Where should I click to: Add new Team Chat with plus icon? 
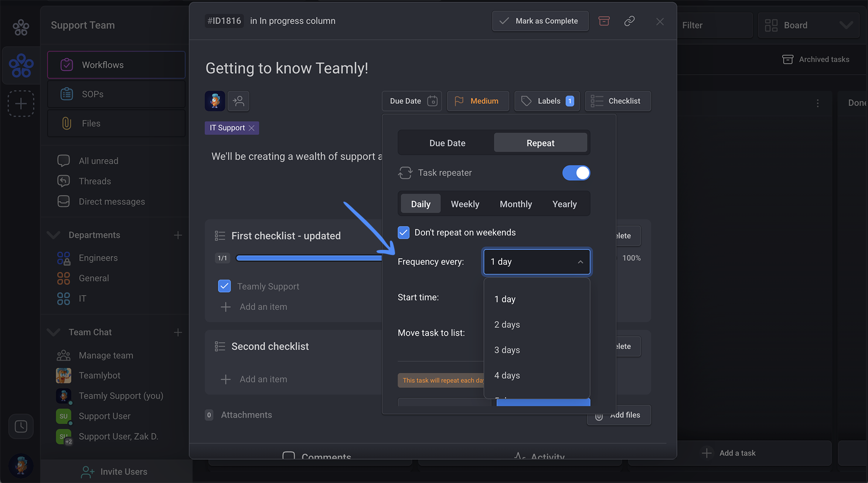coord(178,332)
